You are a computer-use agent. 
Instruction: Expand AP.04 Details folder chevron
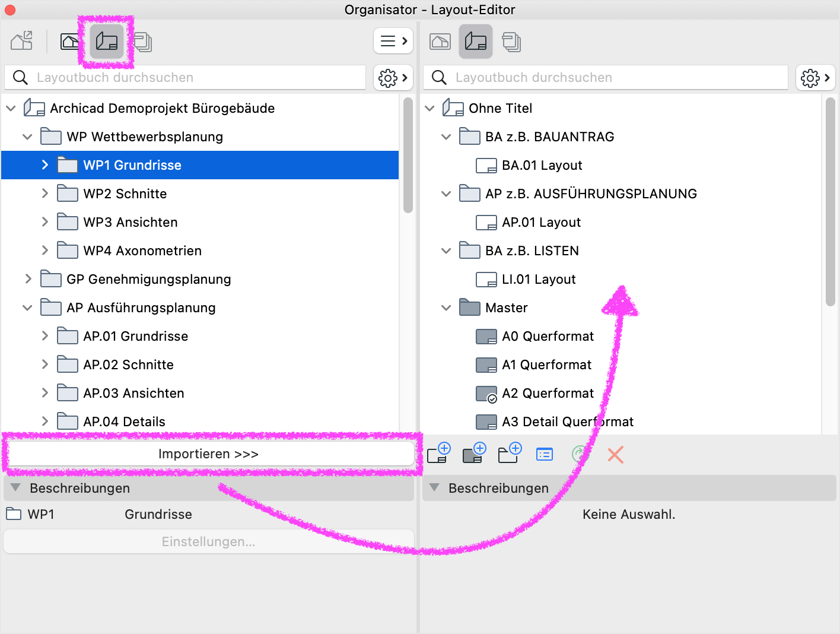coord(44,421)
